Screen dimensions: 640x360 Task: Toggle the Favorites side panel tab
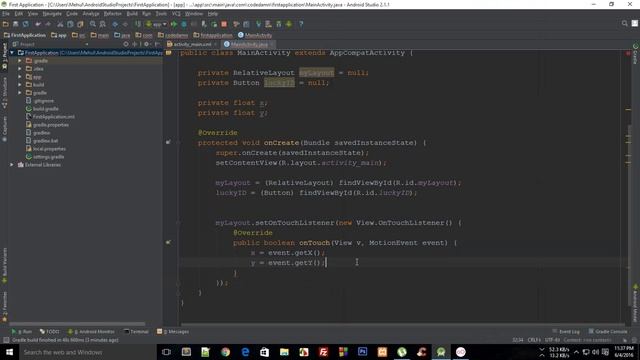4,306
